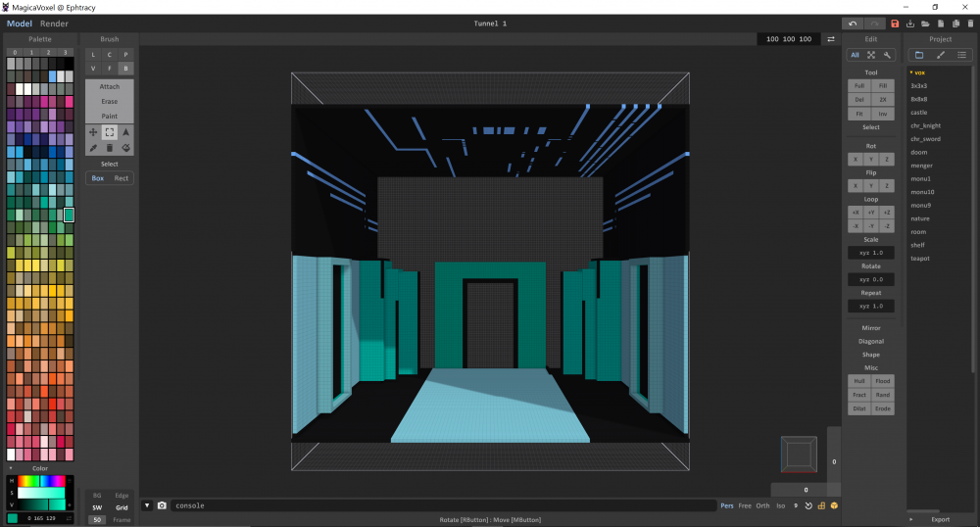Open the castle model in Project list

tap(918, 113)
